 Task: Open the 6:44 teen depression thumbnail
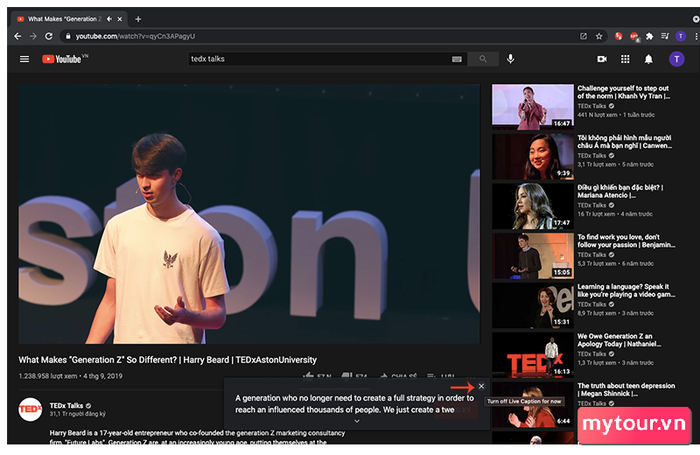coord(533,404)
